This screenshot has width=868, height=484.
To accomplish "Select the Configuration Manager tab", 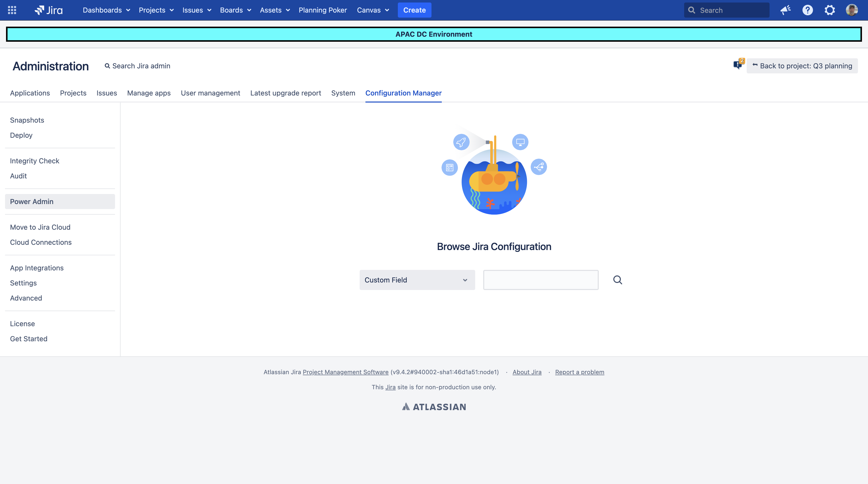I will tap(403, 93).
